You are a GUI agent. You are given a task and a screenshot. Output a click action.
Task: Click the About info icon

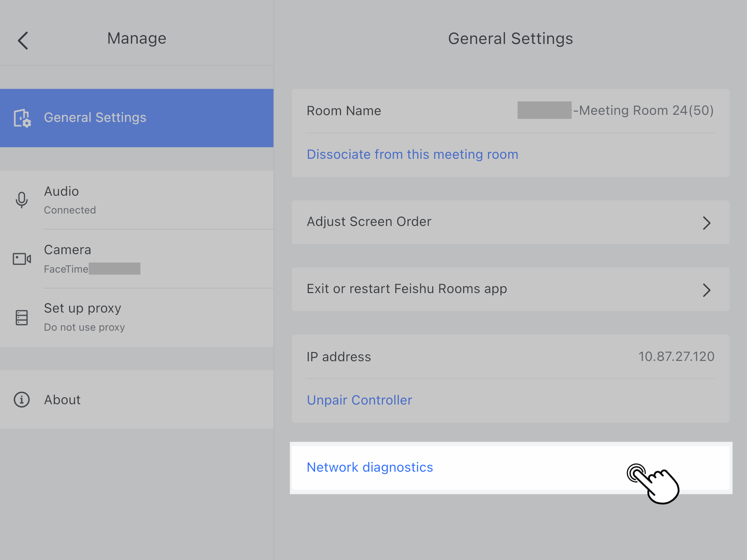point(21,400)
